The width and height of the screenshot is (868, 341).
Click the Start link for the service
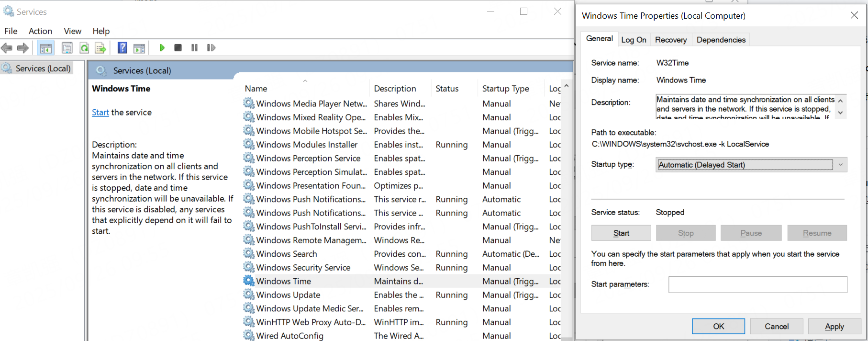pyautogui.click(x=100, y=113)
